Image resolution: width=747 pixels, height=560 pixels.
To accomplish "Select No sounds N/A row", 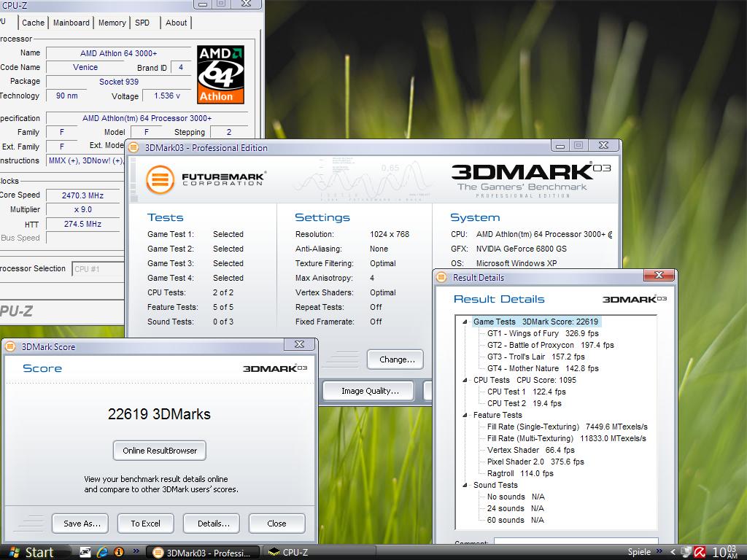I will 516,497.
